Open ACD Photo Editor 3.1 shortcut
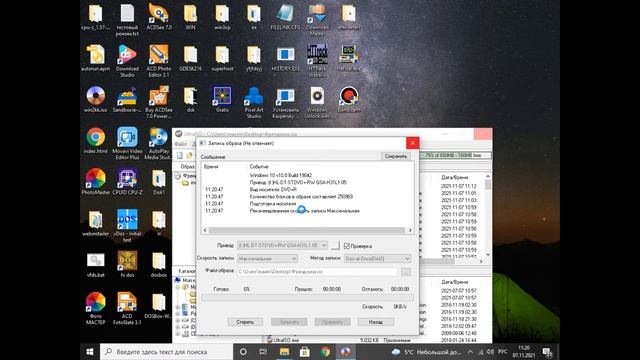Screen dimensions: 640x360 159,60
